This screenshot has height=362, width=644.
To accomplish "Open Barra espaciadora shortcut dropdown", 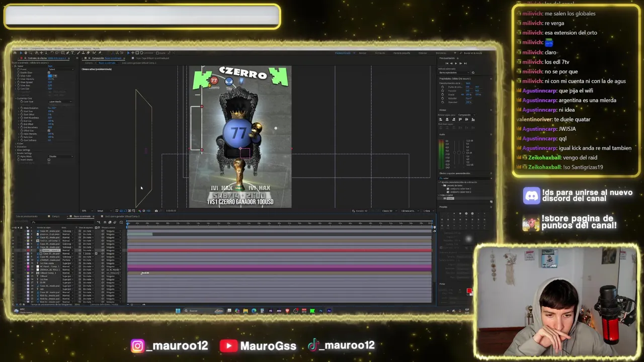I will 454,72.
